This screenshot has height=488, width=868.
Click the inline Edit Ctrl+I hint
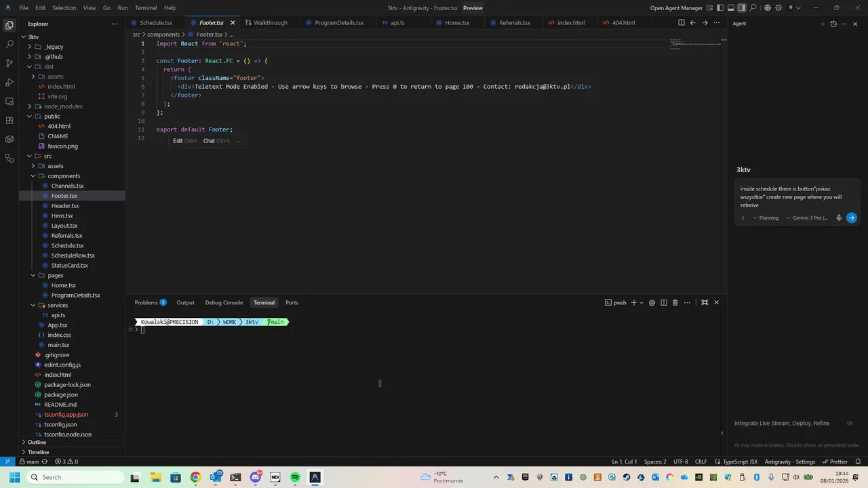(x=184, y=141)
